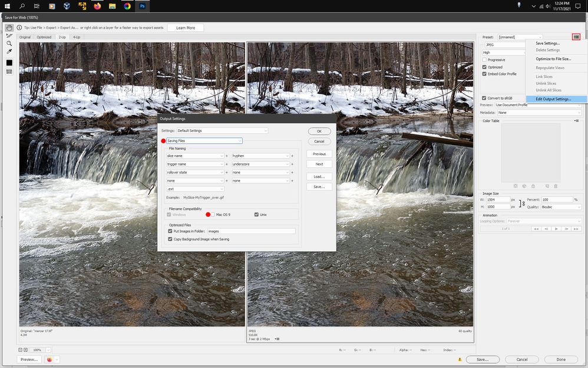Open the Preset panel flyout menu icon

coord(576,37)
